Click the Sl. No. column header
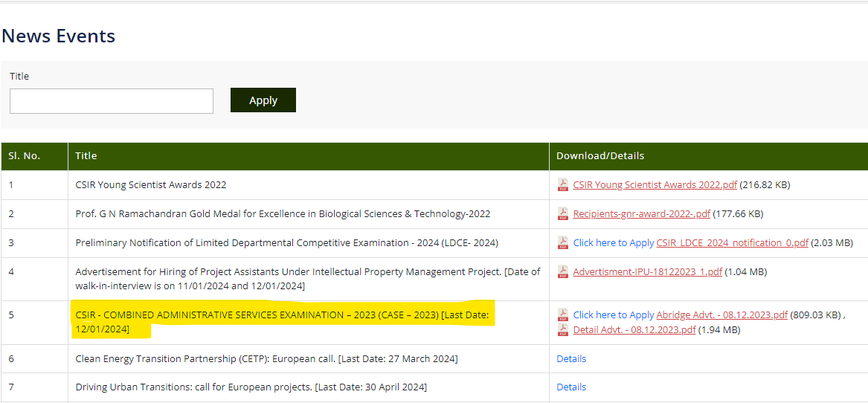The height and width of the screenshot is (403, 868). click(x=34, y=156)
